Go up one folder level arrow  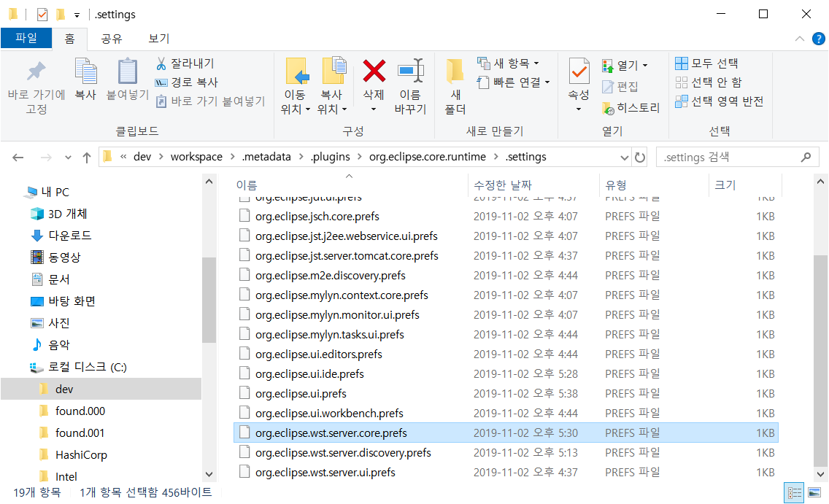[87, 158]
